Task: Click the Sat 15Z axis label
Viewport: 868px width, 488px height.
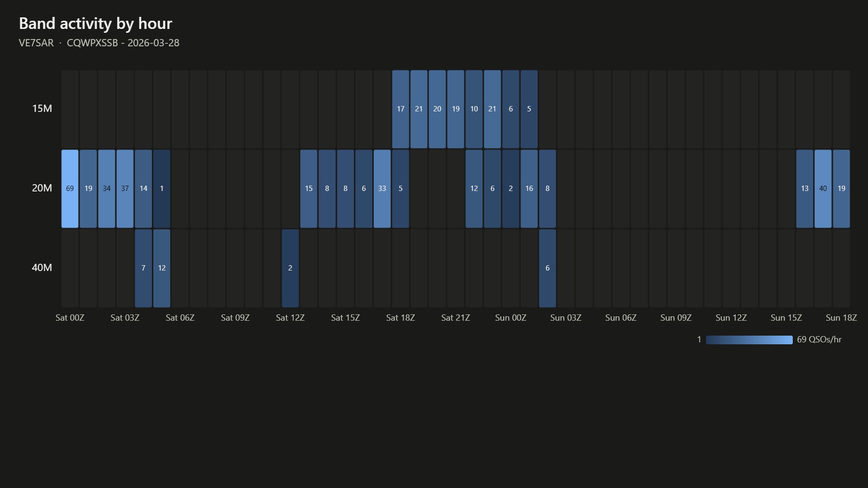Action: 345,318
